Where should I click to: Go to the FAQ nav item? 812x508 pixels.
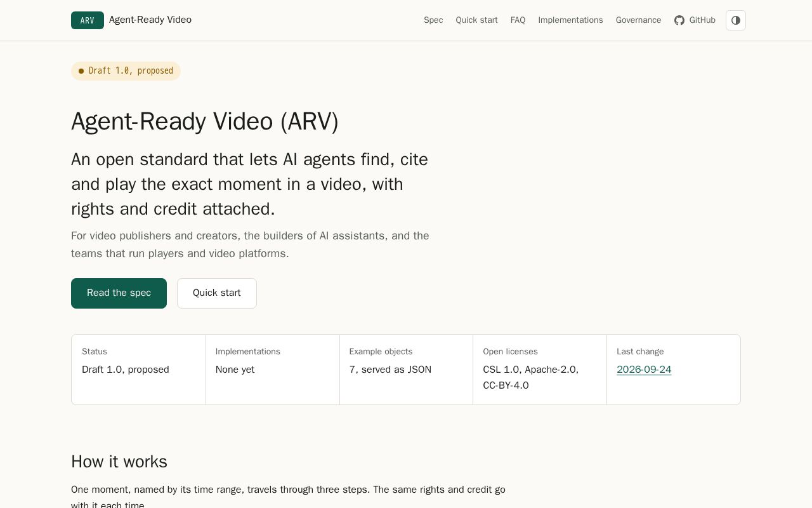pos(518,20)
